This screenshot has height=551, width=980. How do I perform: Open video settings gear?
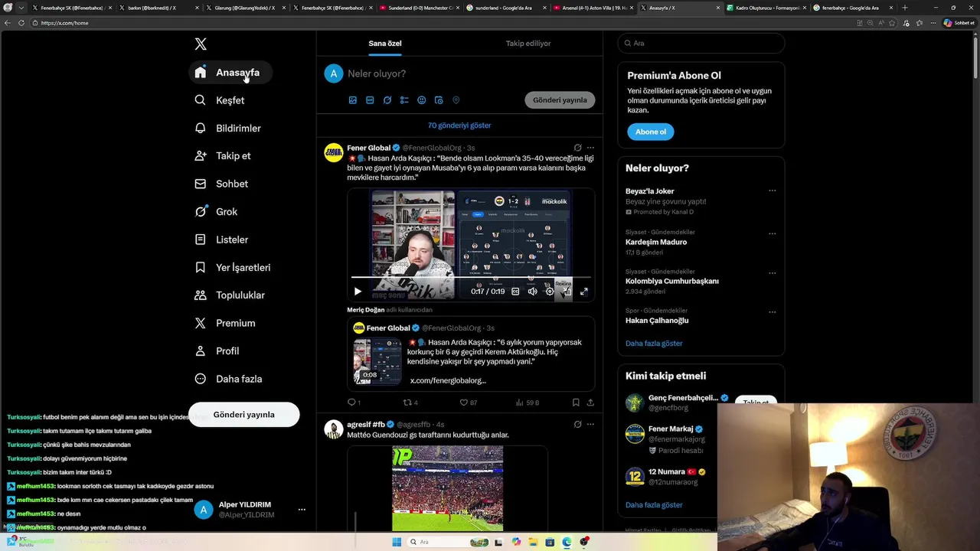[550, 292]
